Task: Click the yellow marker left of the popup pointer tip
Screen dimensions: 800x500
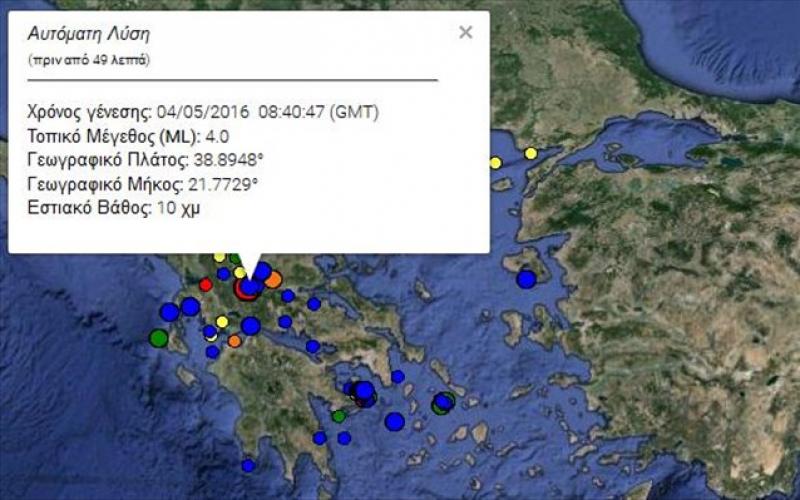Action: tap(239, 272)
